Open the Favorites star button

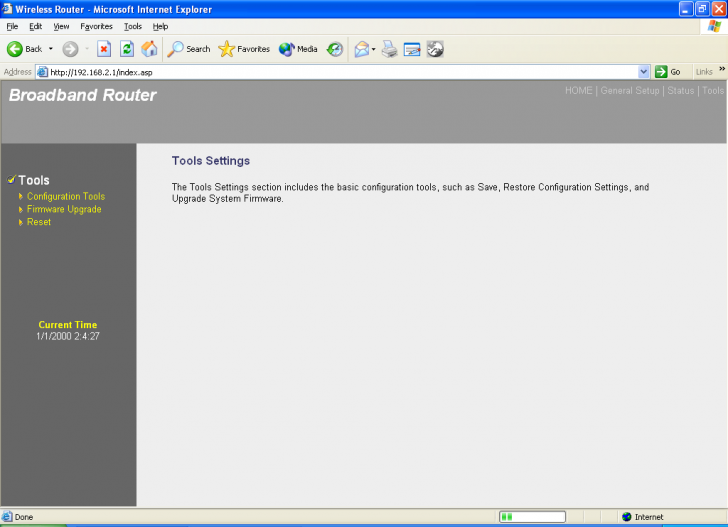244,49
